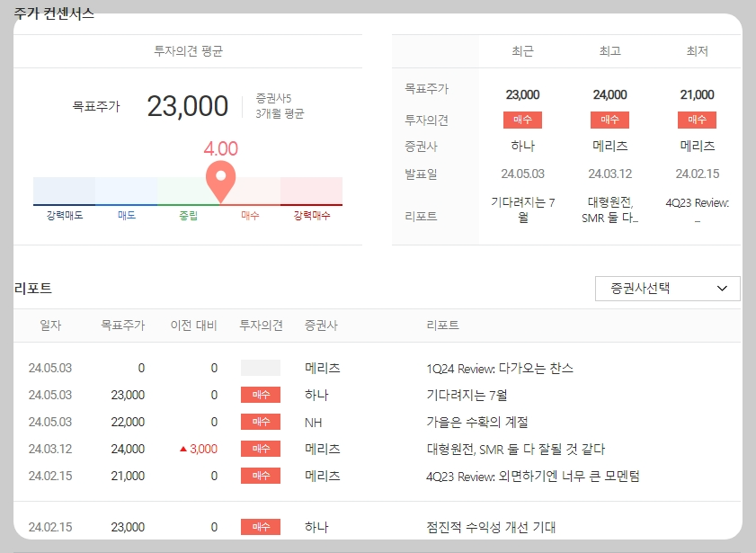Click the 매수 badge in 24.03.12 row

coord(261,449)
